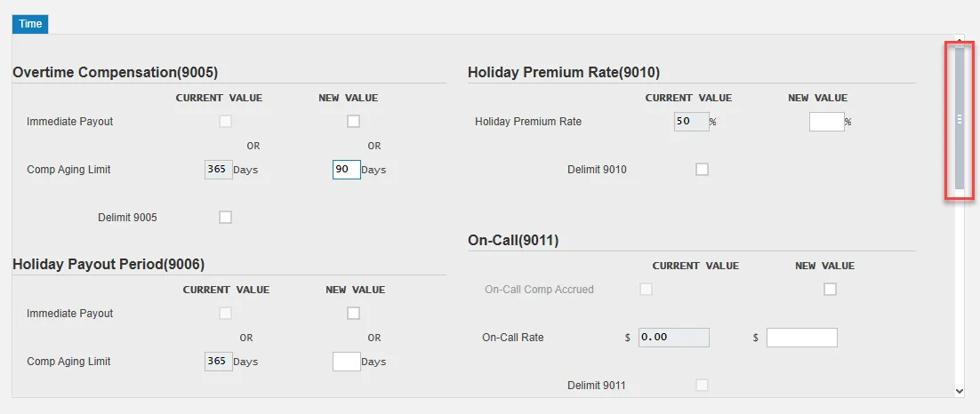This screenshot has width=980, height=414.
Task: Tick the Delimit 9005 checkbox
Action: pyautogui.click(x=225, y=217)
